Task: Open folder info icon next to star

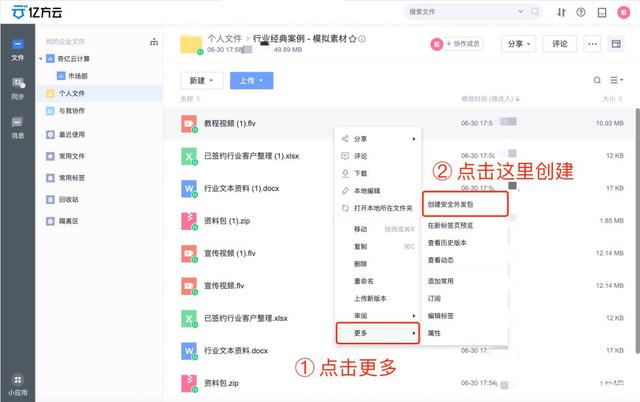Action: coord(362,39)
